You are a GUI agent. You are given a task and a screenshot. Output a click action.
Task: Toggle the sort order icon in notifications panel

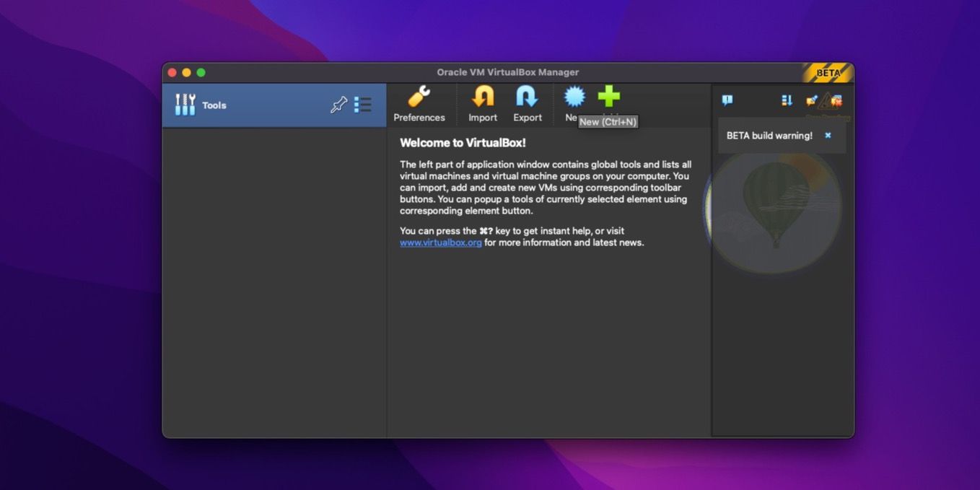coord(787,100)
